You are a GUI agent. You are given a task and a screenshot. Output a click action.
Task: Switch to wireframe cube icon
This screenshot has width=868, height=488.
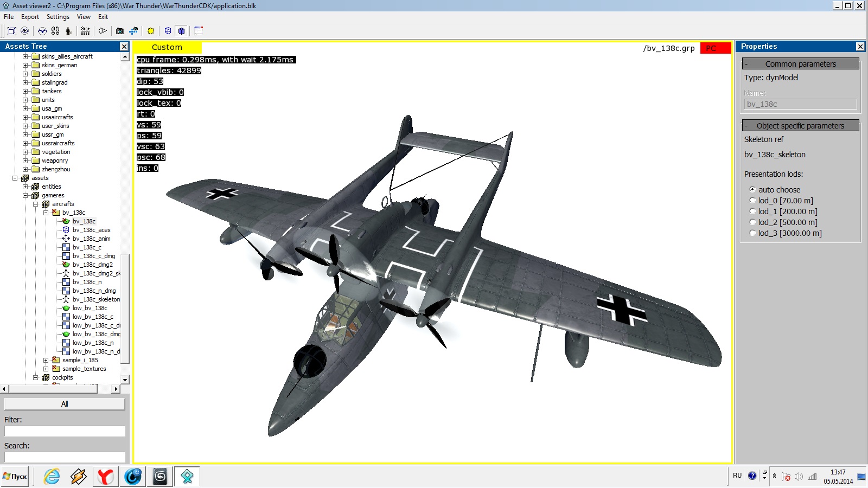point(168,31)
